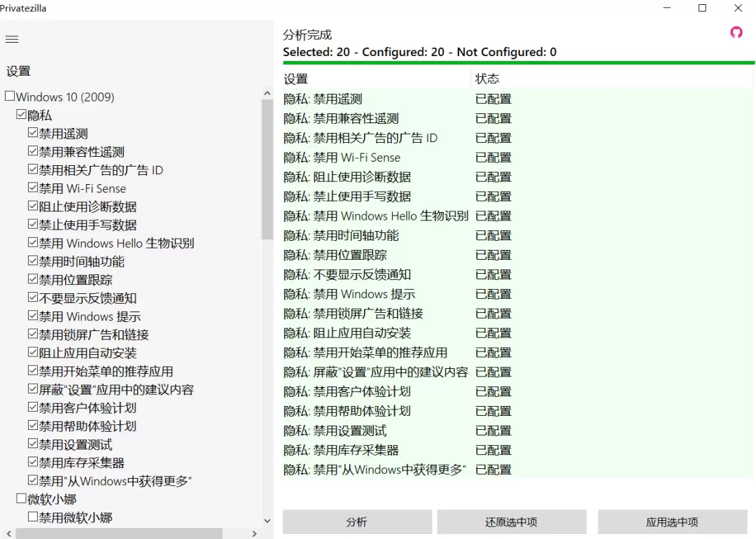This screenshot has width=756, height=539.
Task: Click the 设置 column header
Action: pos(377,79)
